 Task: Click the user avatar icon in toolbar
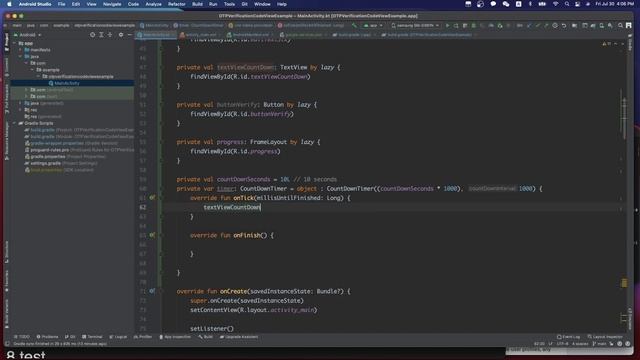(629, 25)
